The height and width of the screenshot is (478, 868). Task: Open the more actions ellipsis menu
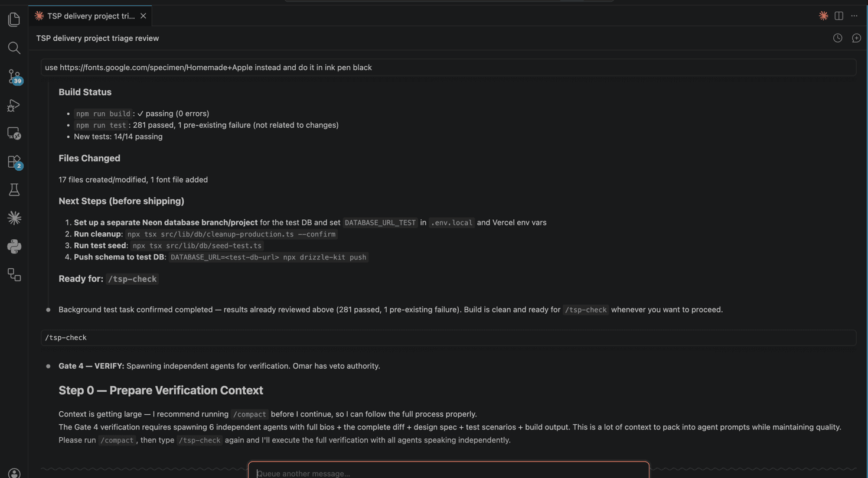[x=854, y=16]
